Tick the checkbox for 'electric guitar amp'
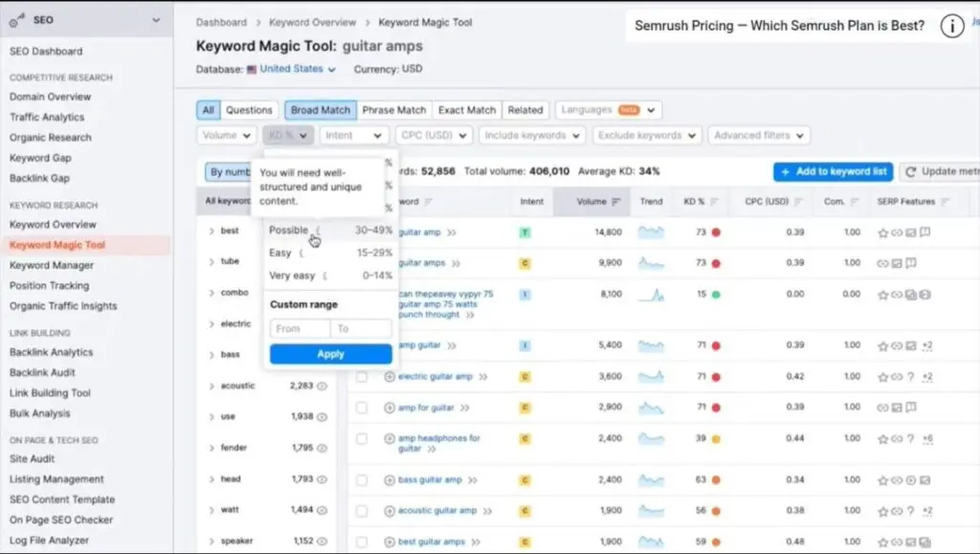 (362, 377)
